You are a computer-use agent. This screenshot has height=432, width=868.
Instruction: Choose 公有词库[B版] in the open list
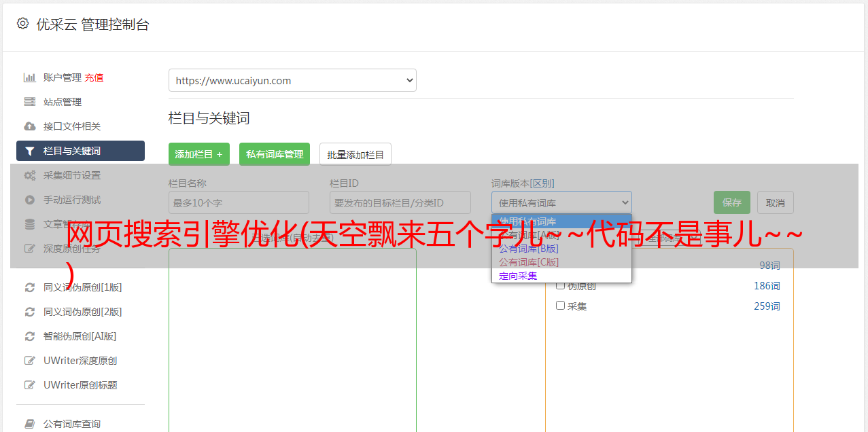tap(561, 249)
